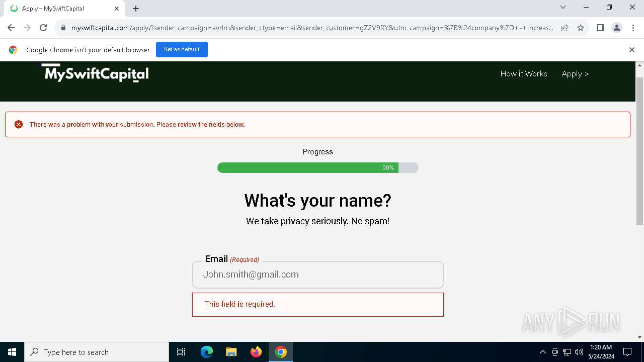Viewport: 644px width, 362px height.
Task: Click the browser forward arrow
Action: (x=27, y=28)
